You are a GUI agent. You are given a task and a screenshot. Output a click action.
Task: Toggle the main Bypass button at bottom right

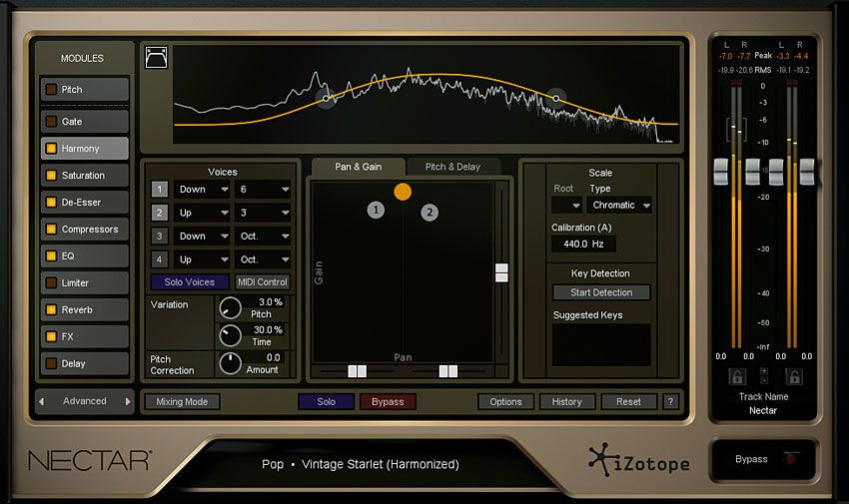(x=763, y=459)
